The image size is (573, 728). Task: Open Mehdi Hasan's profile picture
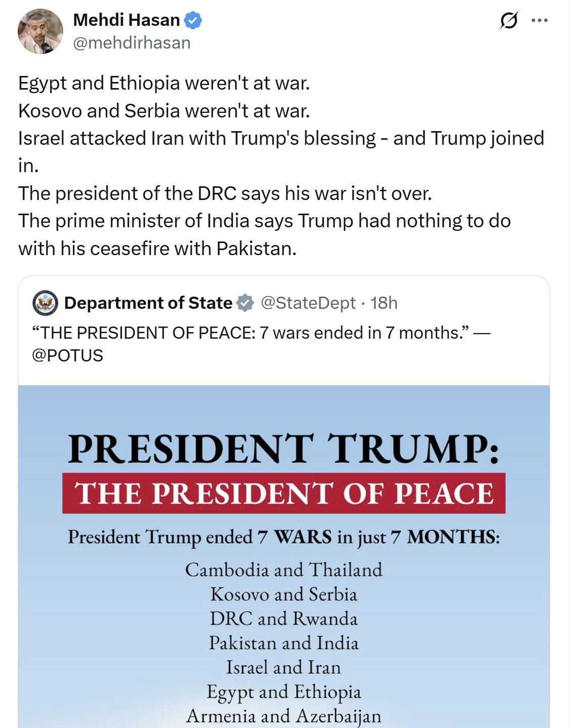[x=40, y=31]
